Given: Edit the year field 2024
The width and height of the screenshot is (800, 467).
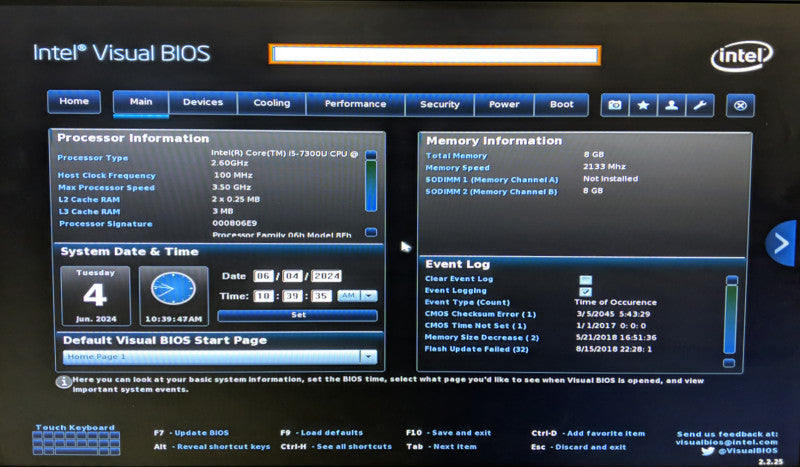Looking at the screenshot, I should click(x=327, y=276).
